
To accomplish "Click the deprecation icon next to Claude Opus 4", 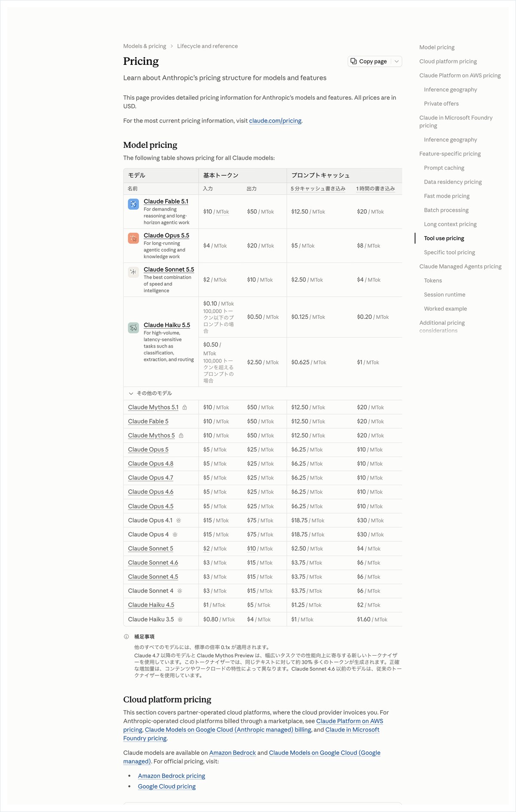I will 175,534.
